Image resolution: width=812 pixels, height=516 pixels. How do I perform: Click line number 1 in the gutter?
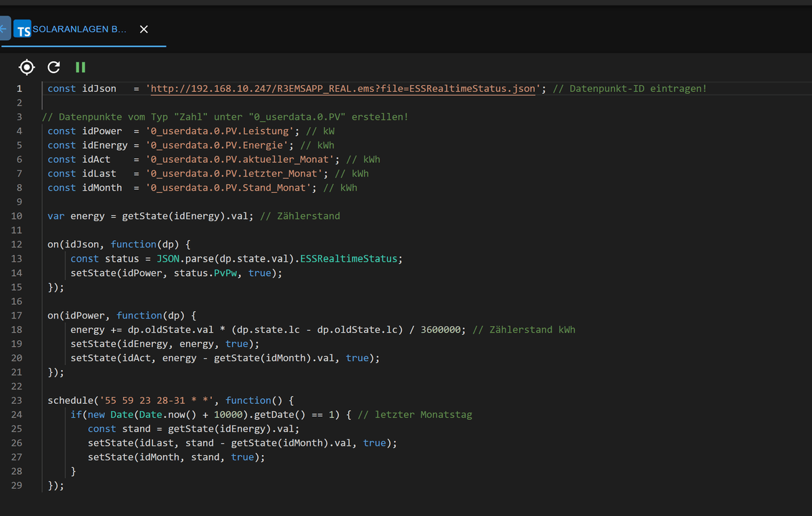[19, 89]
